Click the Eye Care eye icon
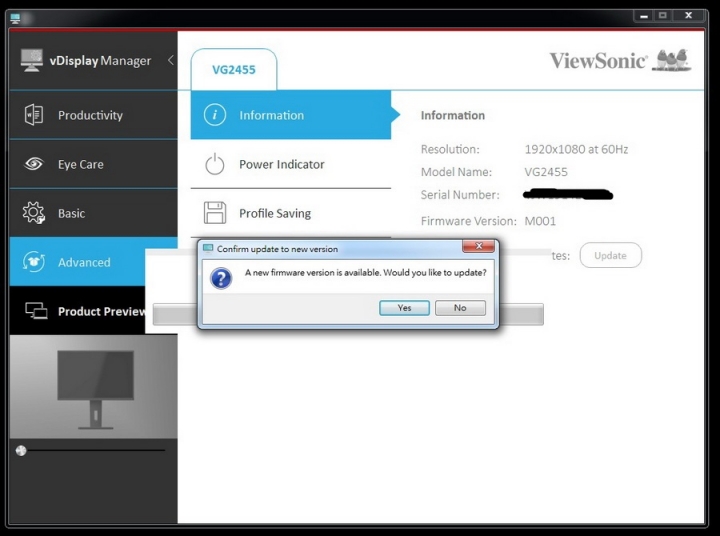 (x=34, y=164)
